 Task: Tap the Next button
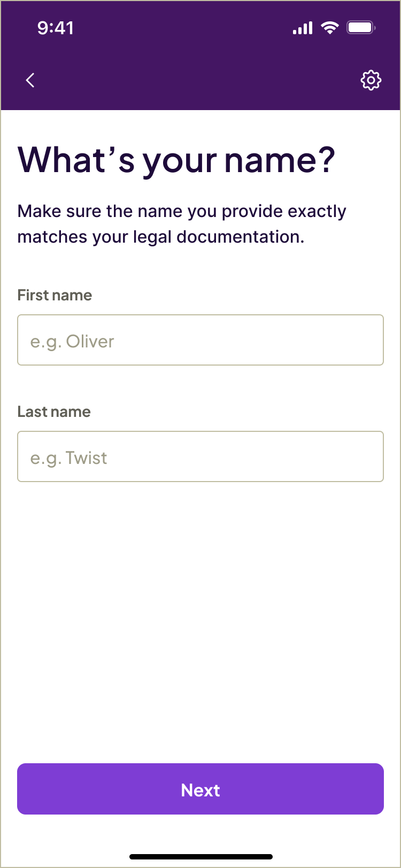click(x=200, y=790)
